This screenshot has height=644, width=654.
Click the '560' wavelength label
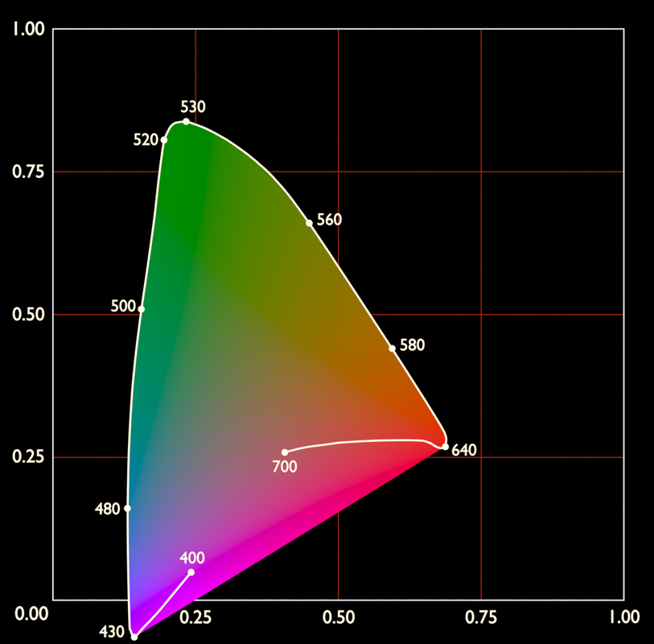[329, 220]
